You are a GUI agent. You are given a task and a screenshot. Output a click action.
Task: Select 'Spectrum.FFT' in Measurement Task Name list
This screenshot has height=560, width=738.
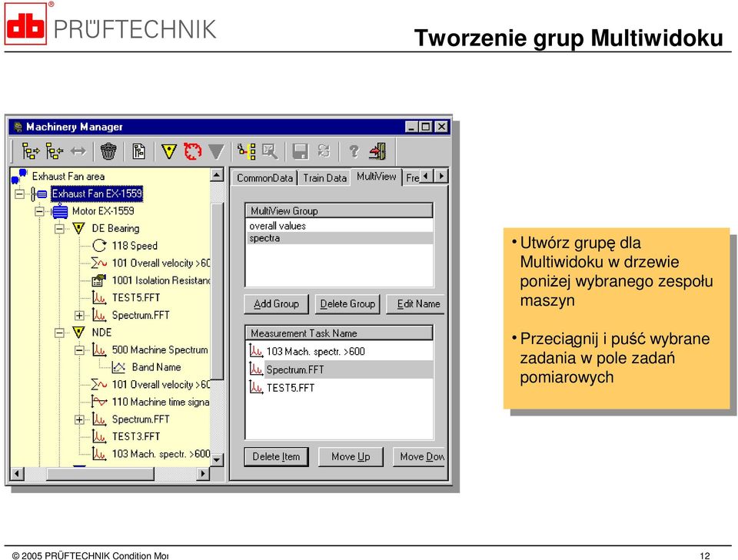(x=341, y=369)
